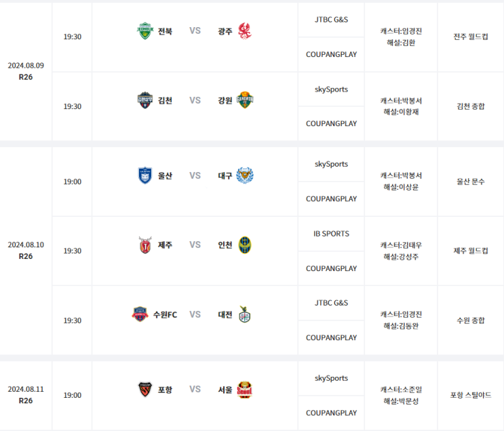Click the Jeju (제주) team crest
The height and width of the screenshot is (431, 504).
[x=145, y=245]
